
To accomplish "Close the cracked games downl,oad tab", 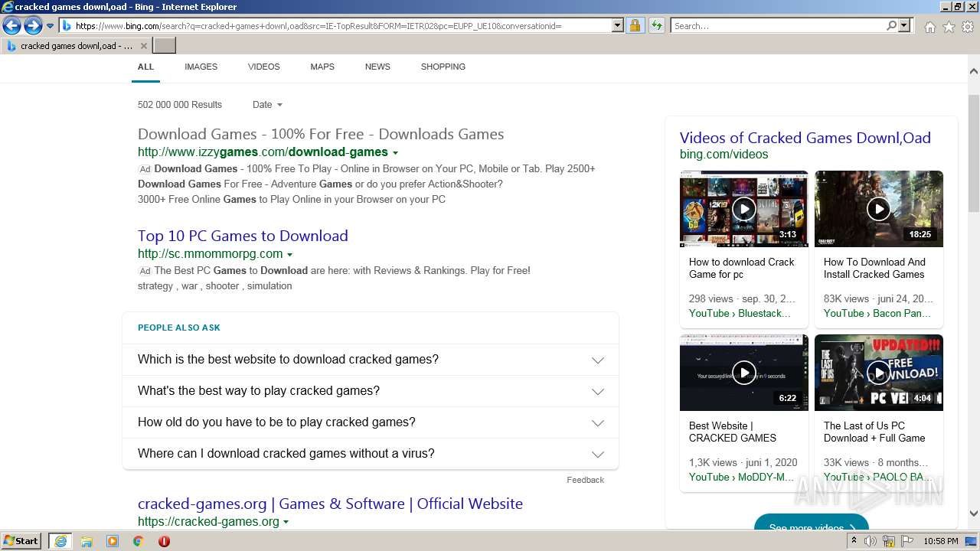I will (x=144, y=46).
